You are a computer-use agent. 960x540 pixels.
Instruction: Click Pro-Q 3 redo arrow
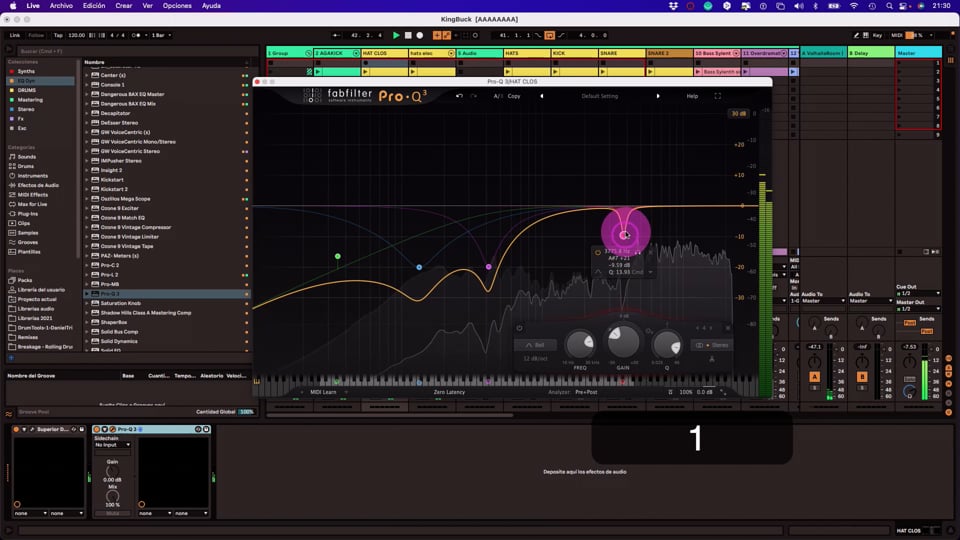[473, 96]
